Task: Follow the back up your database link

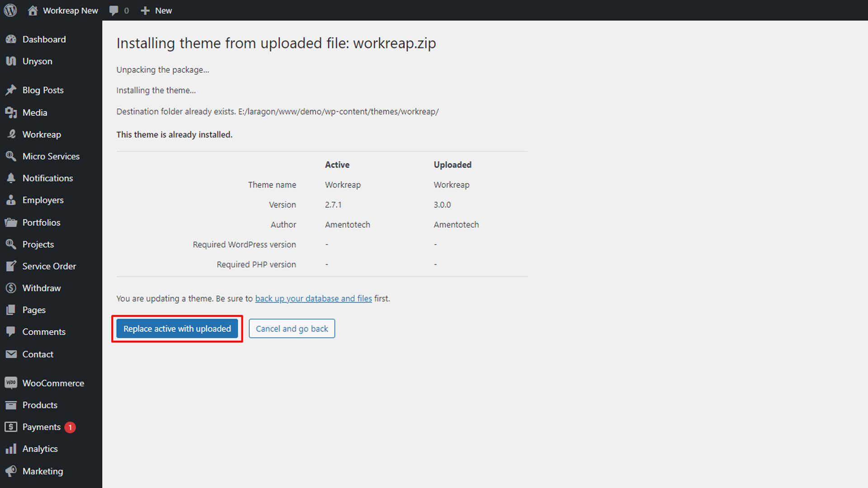Action: point(313,299)
